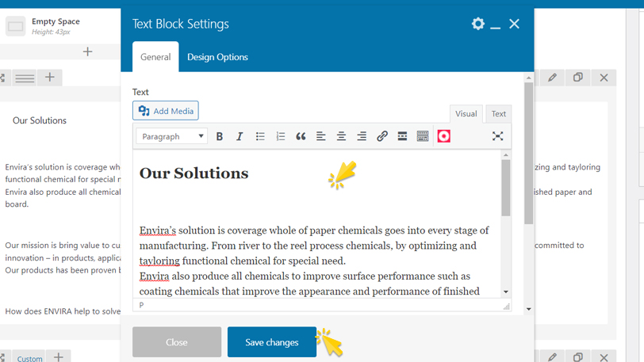Apply italic formatting
This screenshot has width=644, height=362.
[240, 136]
